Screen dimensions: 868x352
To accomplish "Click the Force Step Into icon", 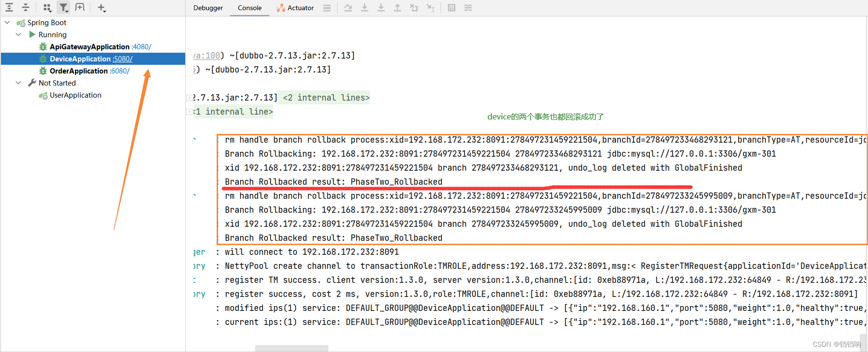I will 381,8.
